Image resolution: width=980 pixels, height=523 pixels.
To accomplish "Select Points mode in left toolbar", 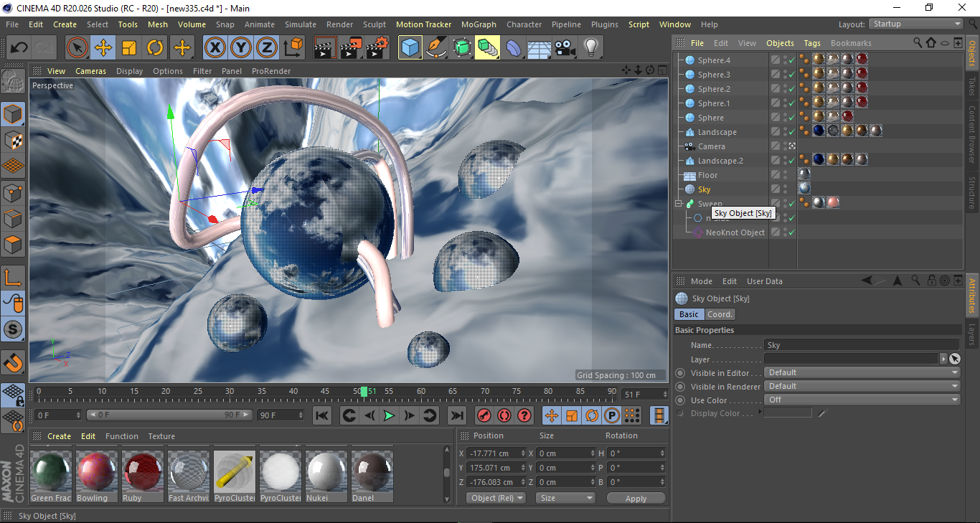I will tap(14, 193).
